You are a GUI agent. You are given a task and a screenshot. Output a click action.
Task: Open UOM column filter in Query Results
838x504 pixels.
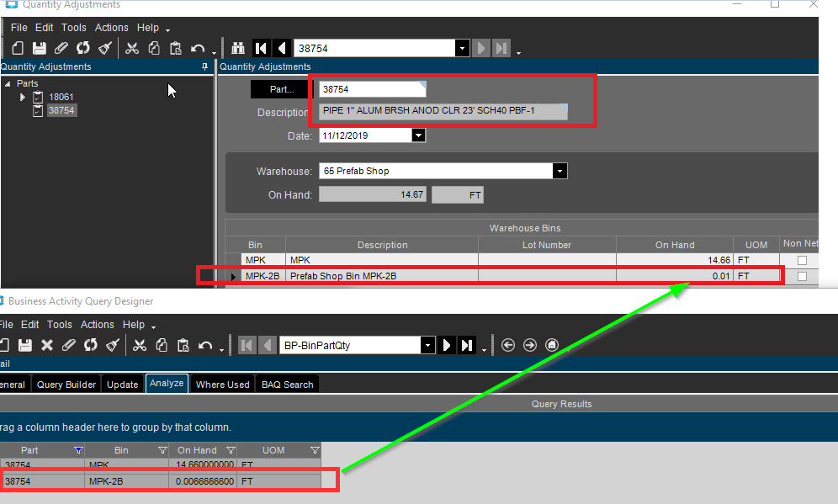click(x=315, y=450)
